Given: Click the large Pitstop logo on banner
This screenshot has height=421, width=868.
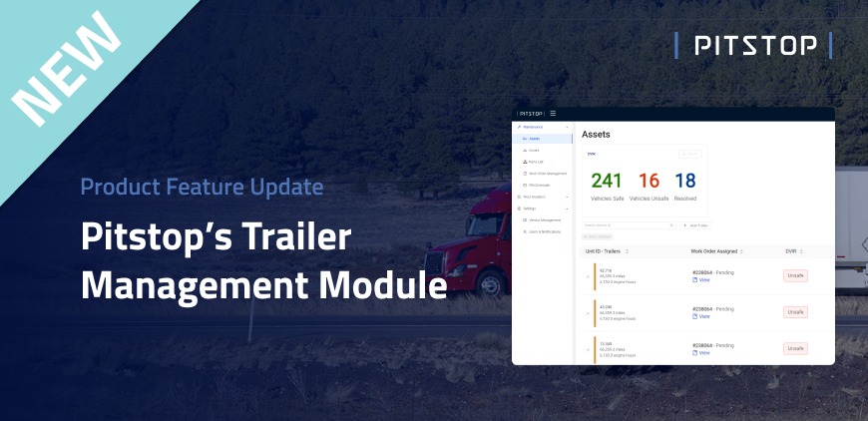Looking at the screenshot, I should click(x=755, y=45).
